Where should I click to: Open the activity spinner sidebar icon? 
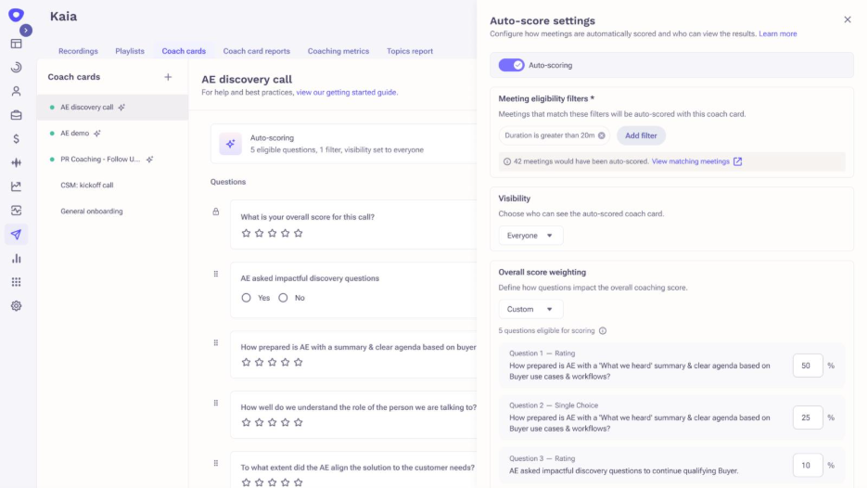click(16, 68)
